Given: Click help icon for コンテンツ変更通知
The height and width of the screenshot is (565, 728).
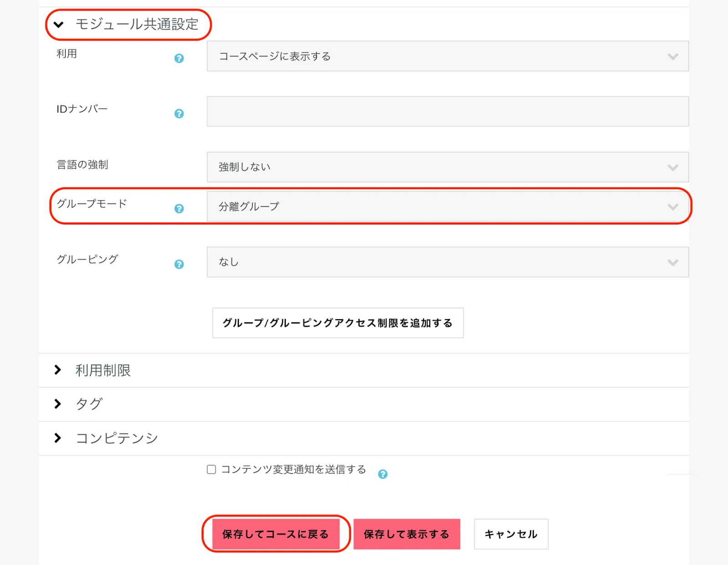Looking at the screenshot, I should coord(383,474).
